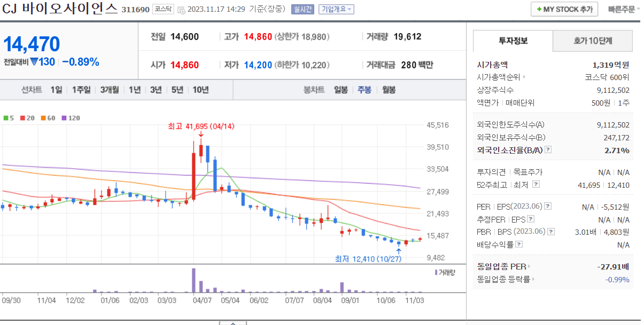Click the help icon beside PBR | BPS (2023.06)
The height and width of the screenshot is (325, 644).
tap(551, 232)
